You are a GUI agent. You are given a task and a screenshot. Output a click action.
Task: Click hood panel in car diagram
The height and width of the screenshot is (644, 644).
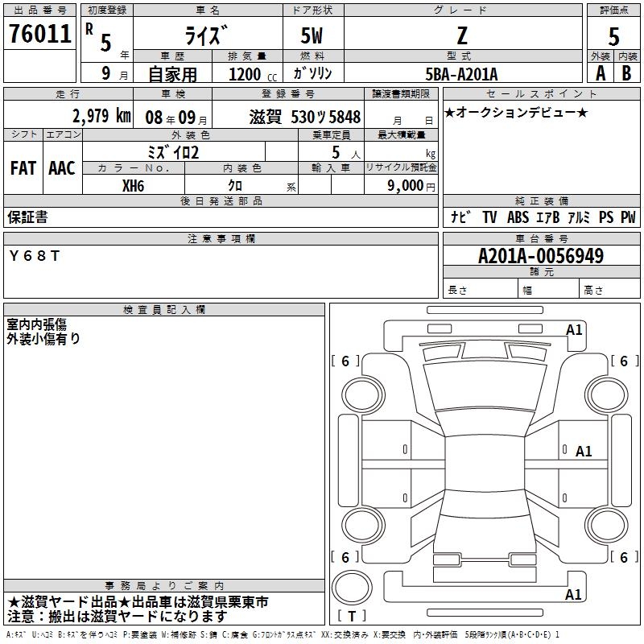click(x=485, y=386)
